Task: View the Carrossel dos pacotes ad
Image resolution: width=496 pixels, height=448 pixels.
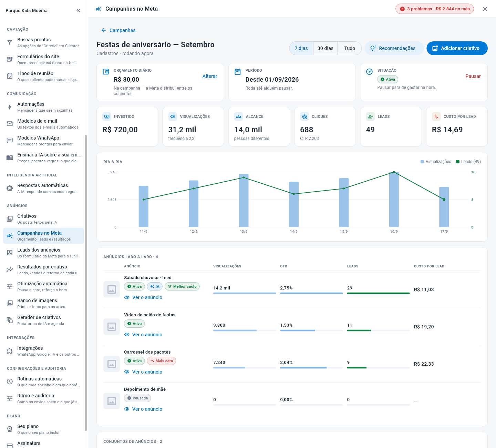Action: (143, 372)
